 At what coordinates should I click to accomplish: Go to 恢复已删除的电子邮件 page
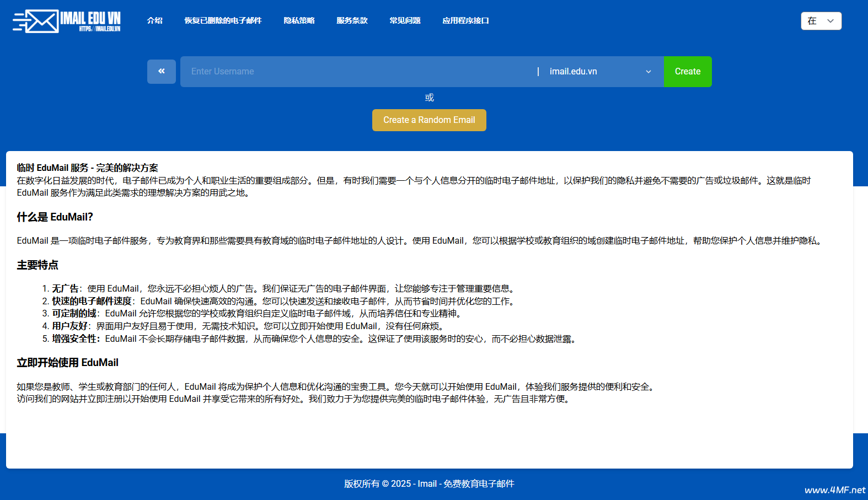pyautogui.click(x=223, y=20)
